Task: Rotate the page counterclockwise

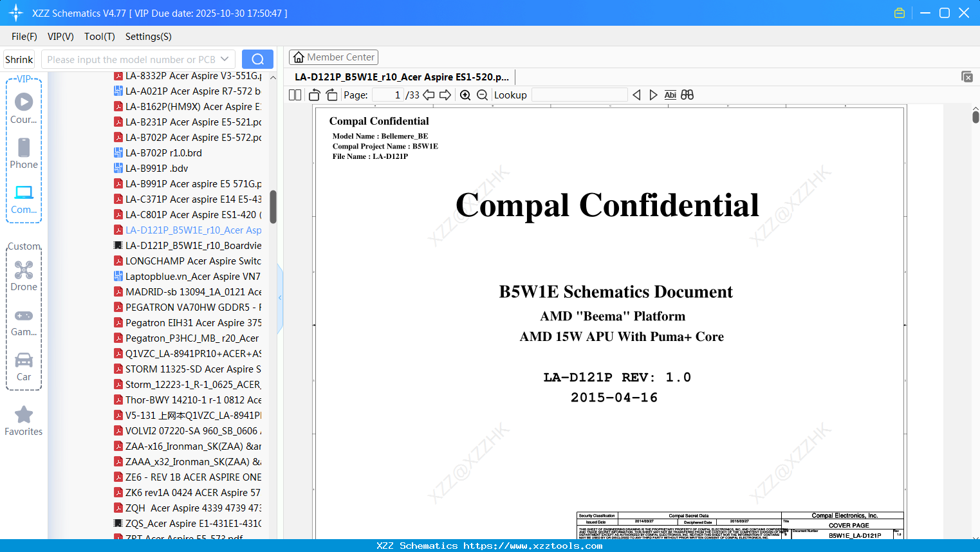Action: (315, 95)
